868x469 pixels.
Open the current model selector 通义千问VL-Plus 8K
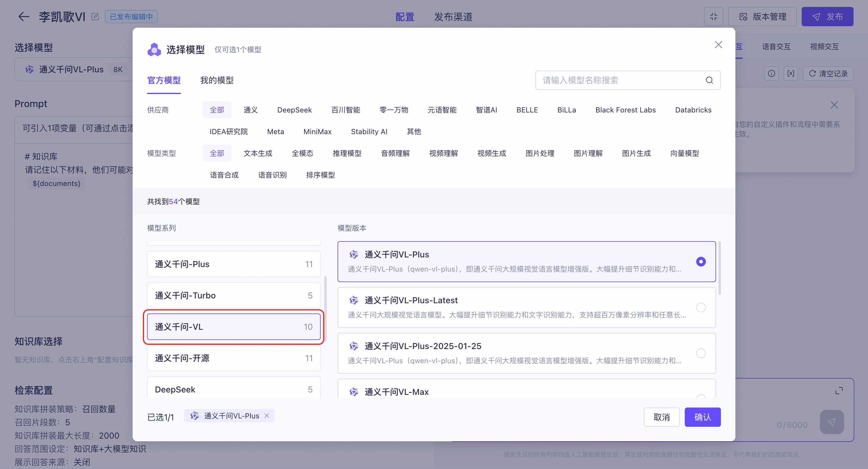coord(74,69)
